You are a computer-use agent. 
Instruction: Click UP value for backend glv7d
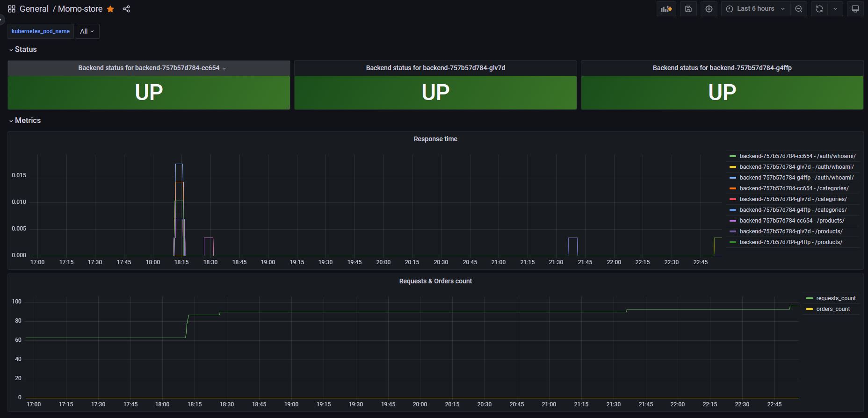435,93
